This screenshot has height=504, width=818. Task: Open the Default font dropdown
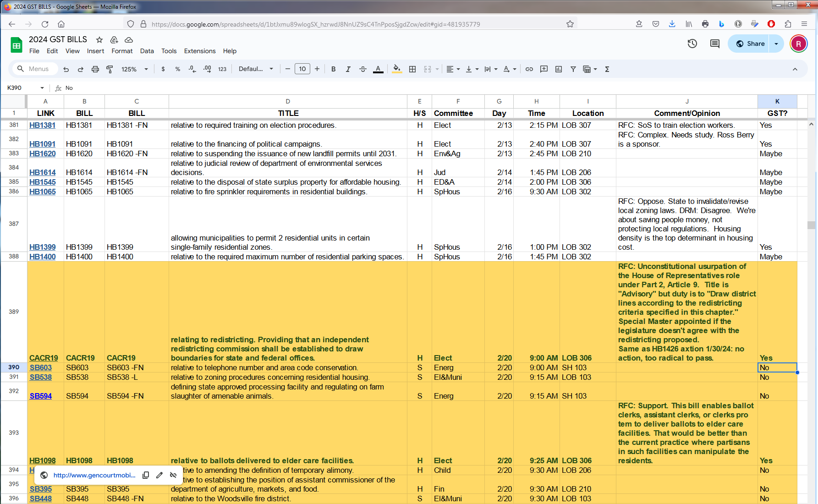pyautogui.click(x=256, y=69)
